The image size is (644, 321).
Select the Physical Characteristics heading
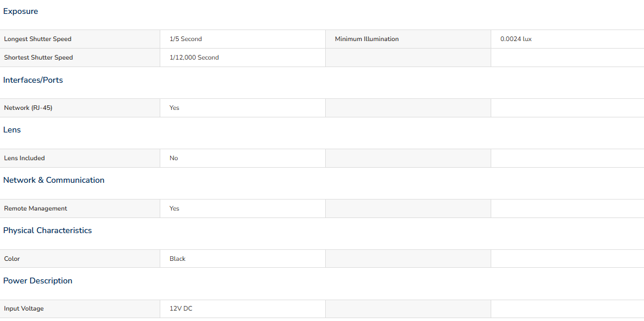tap(47, 230)
